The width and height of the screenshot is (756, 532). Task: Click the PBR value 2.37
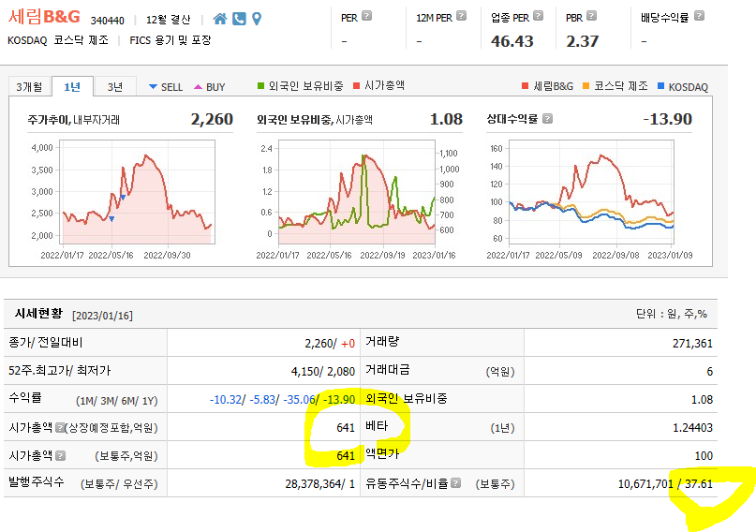pos(583,41)
